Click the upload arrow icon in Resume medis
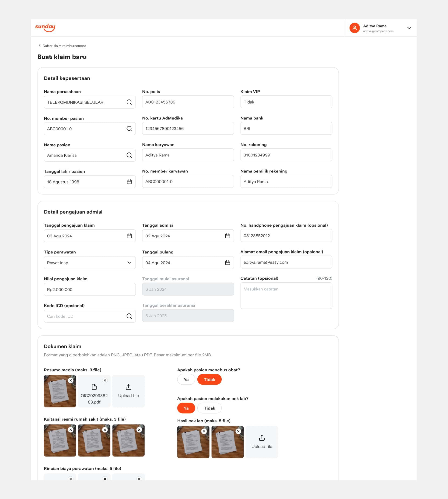 129,387
